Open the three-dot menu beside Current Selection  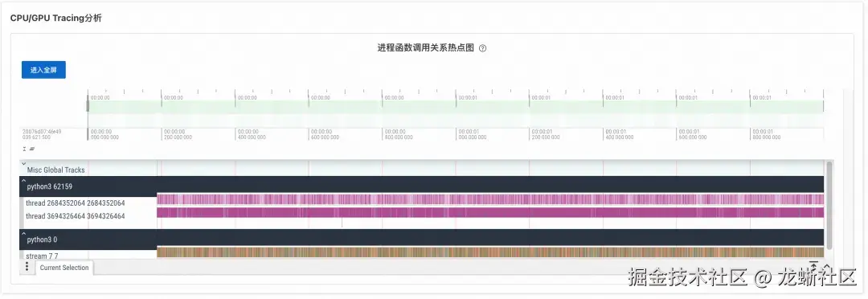tap(27, 267)
